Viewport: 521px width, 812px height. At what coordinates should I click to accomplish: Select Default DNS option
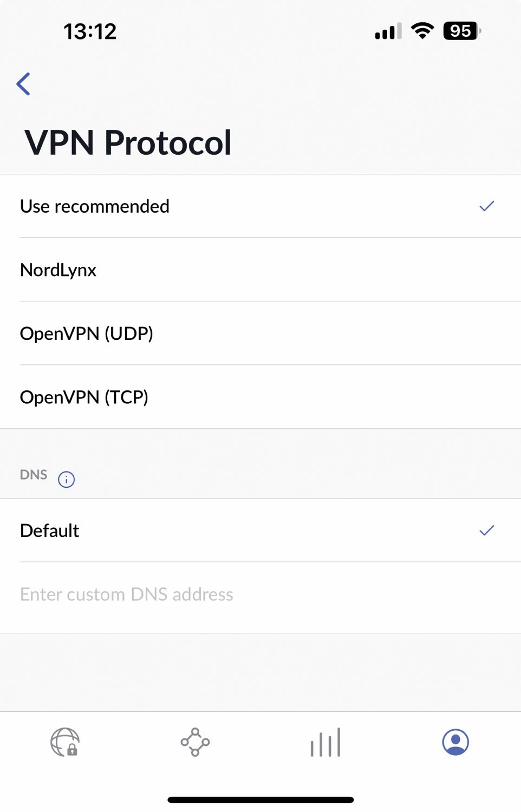click(x=260, y=531)
